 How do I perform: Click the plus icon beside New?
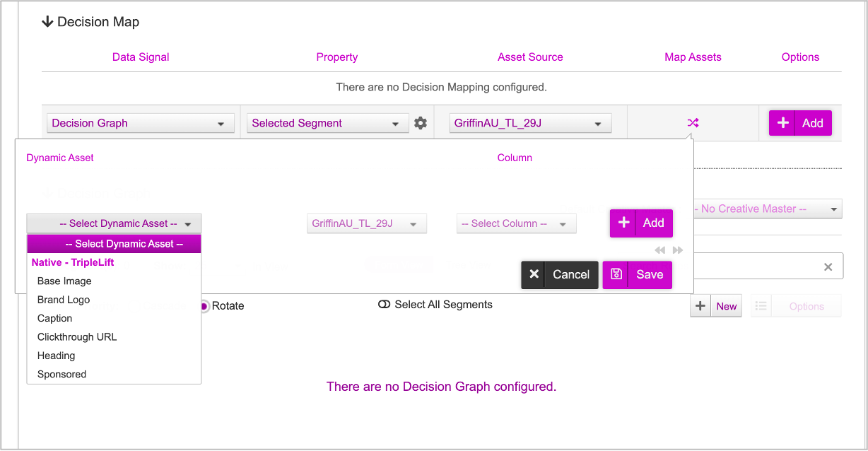[x=700, y=306]
